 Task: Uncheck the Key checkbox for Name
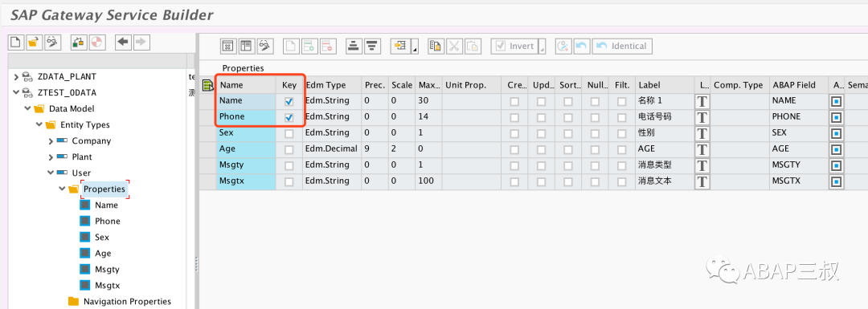pyautogui.click(x=289, y=102)
